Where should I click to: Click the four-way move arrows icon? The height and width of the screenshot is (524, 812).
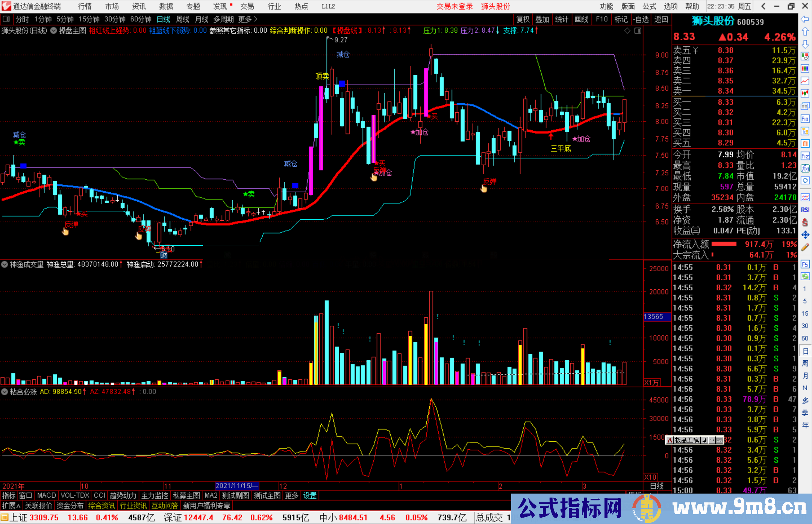click(x=805, y=235)
